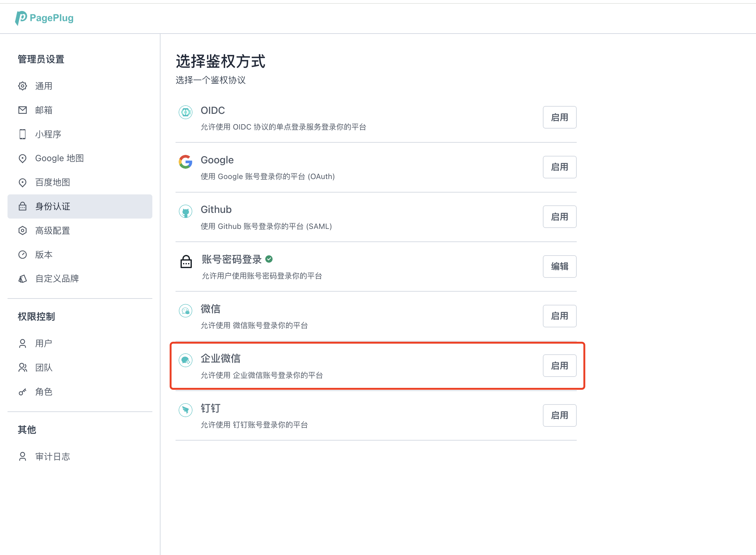Open the 邮箱 settings page

click(80, 110)
